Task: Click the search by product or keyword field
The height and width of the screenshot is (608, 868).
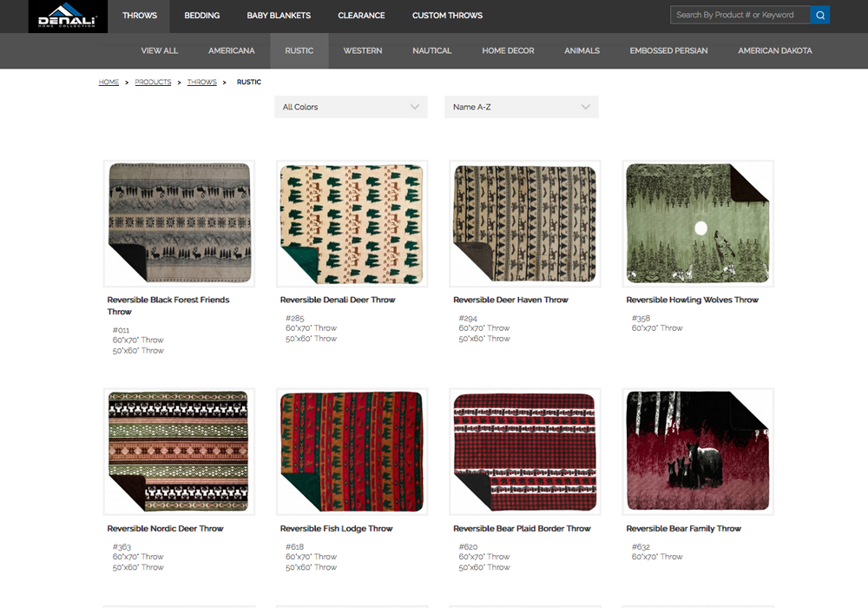Action: tap(740, 15)
